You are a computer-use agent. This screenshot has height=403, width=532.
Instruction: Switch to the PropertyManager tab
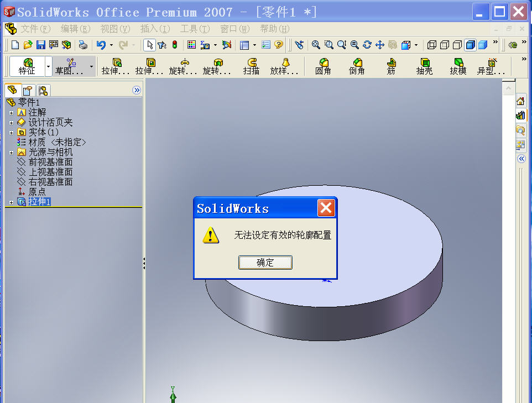(28, 90)
